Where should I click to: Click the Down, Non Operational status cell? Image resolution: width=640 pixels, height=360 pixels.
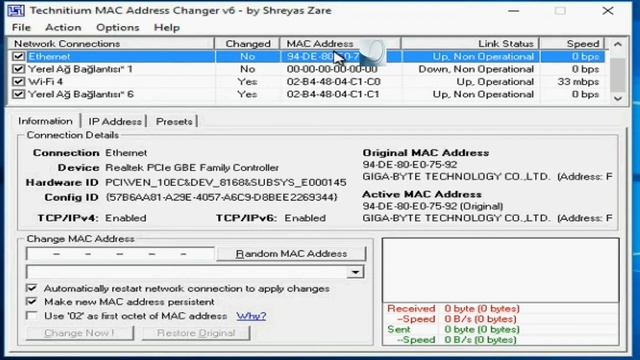point(476,69)
